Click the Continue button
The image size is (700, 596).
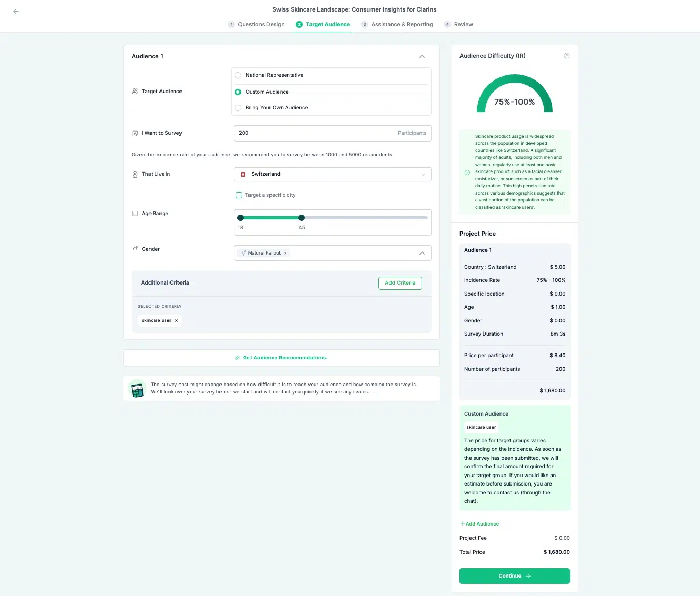click(x=515, y=576)
